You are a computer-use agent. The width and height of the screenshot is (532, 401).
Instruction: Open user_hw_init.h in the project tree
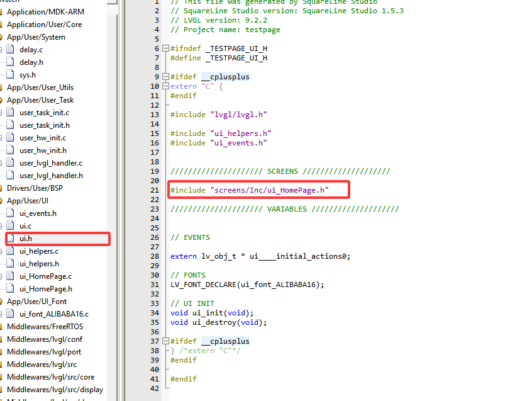click(43, 150)
